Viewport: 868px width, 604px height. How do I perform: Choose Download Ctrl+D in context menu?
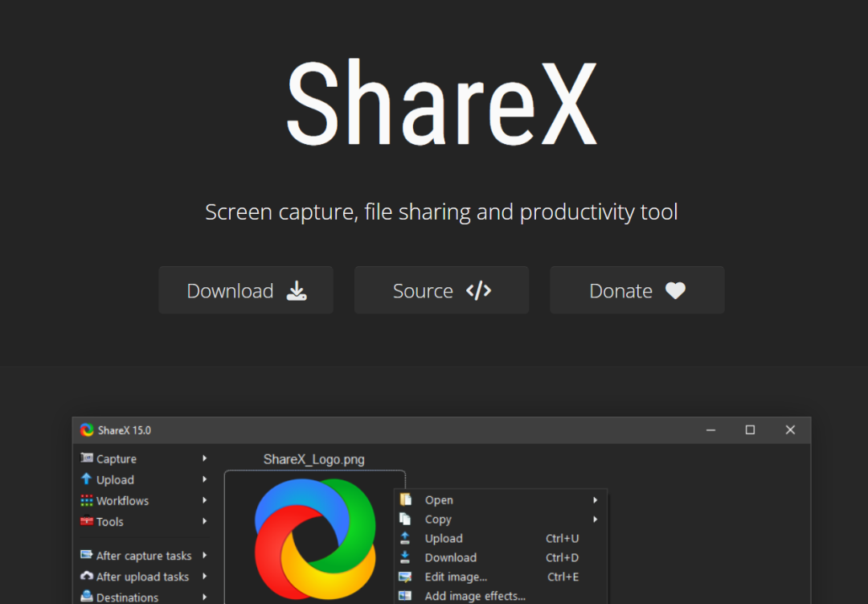tap(501, 557)
